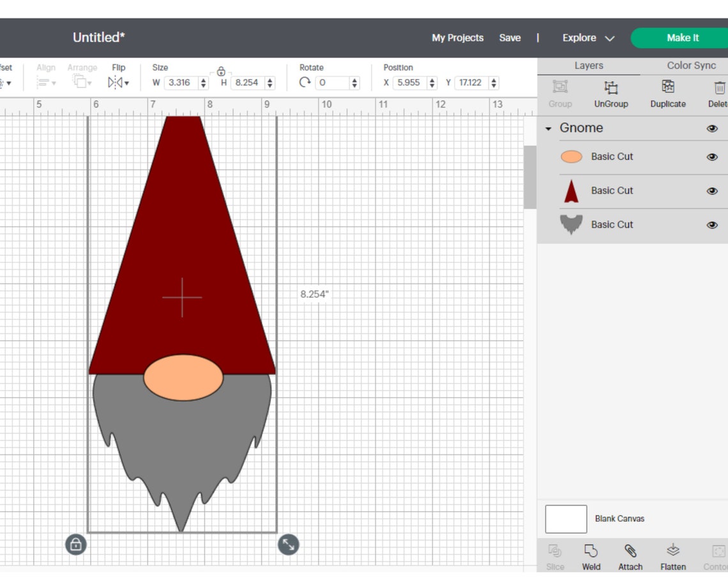Collapse the Gnome layer group
The image size is (728, 582).
(548, 128)
